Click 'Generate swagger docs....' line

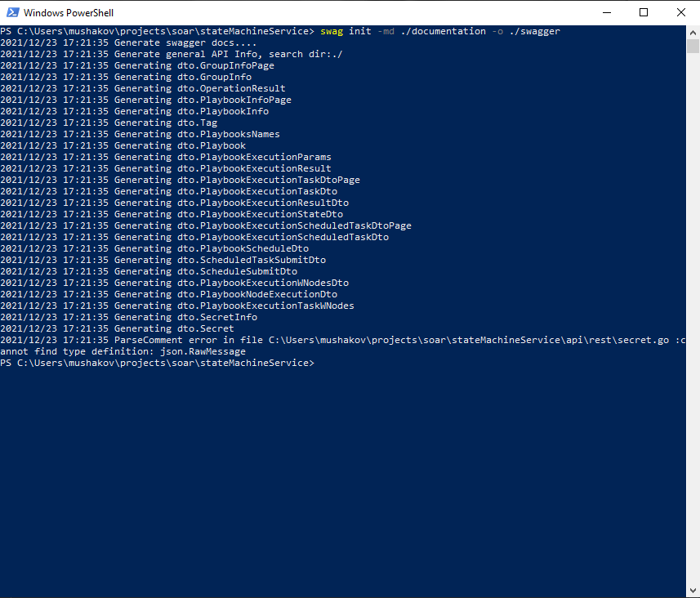(128, 42)
